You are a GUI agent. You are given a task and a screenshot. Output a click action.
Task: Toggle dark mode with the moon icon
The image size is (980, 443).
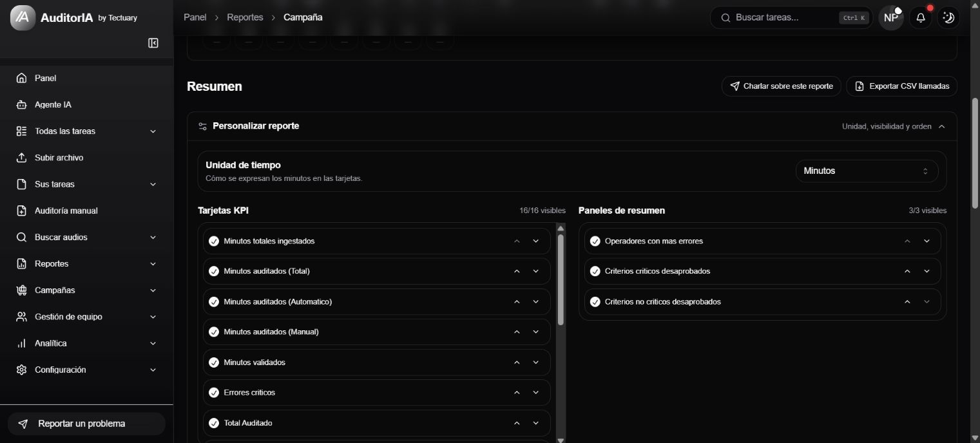click(948, 17)
